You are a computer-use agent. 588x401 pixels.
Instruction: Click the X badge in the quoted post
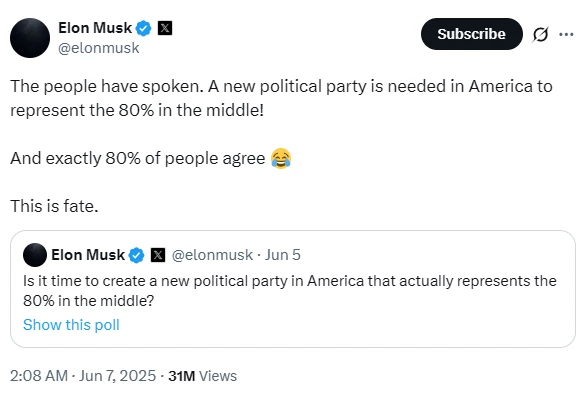tap(158, 255)
